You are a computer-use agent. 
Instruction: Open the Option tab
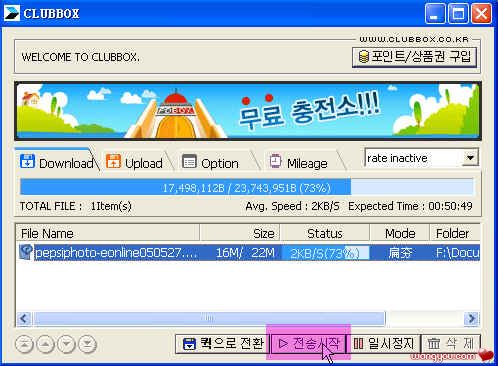[x=211, y=163]
